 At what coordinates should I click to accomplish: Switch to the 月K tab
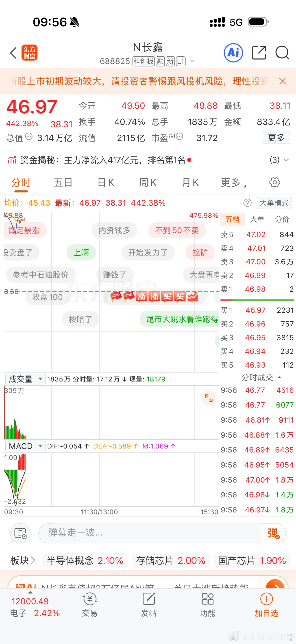pos(190,183)
